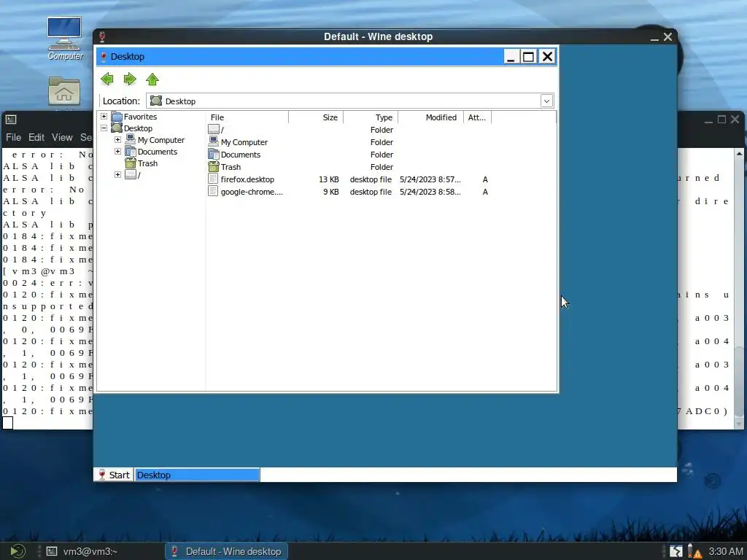Collapse the Desktop tree node

(x=104, y=128)
